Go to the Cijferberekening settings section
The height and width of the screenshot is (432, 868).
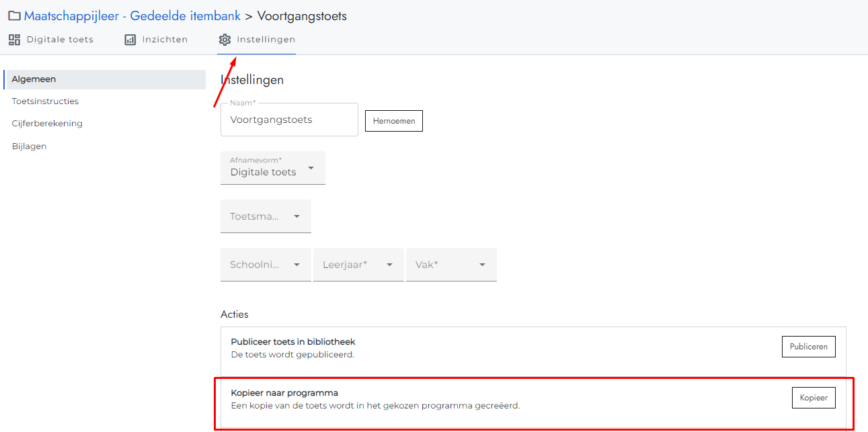[x=47, y=124]
